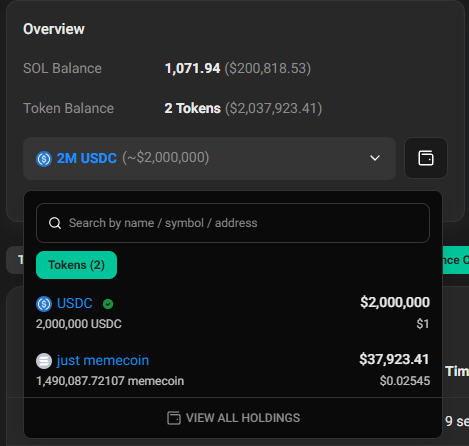Click the SOL Balance value 1,071.94
469x446 pixels.
click(193, 68)
